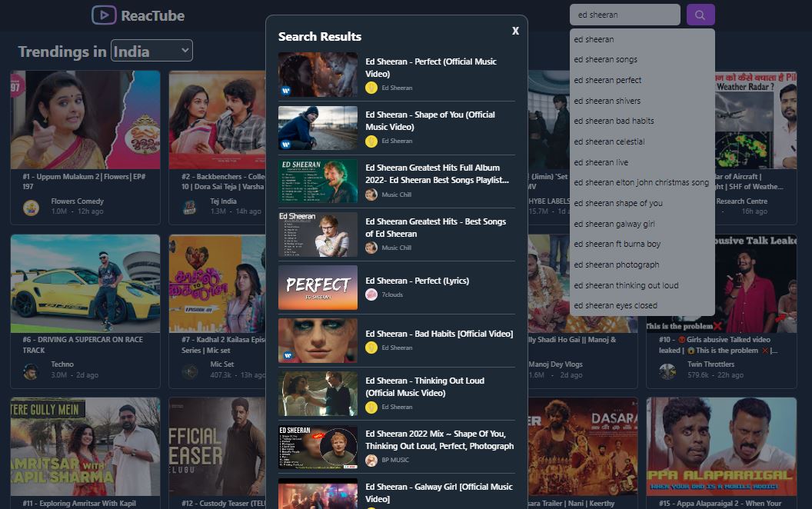Open #7 Kadhal 2 Kailasa thumbnail
The image size is (812, 509).
(x=217, y=283)
